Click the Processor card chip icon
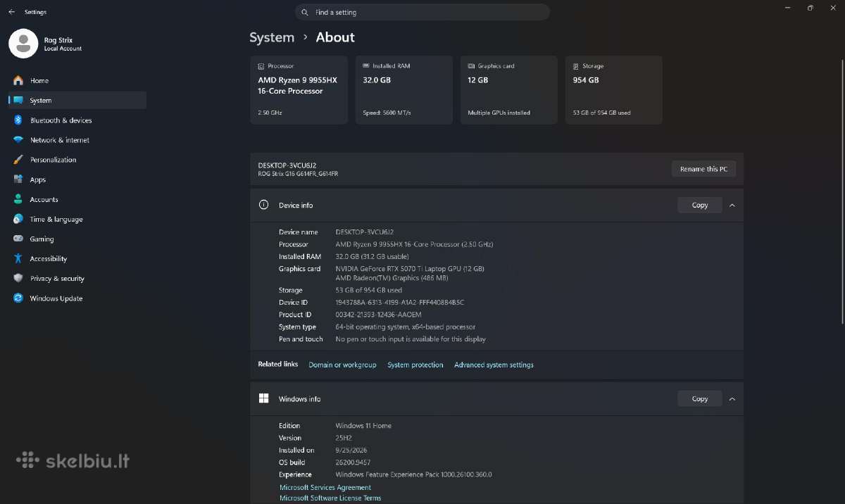The image size is (845, 504). (x=261, y=66)
